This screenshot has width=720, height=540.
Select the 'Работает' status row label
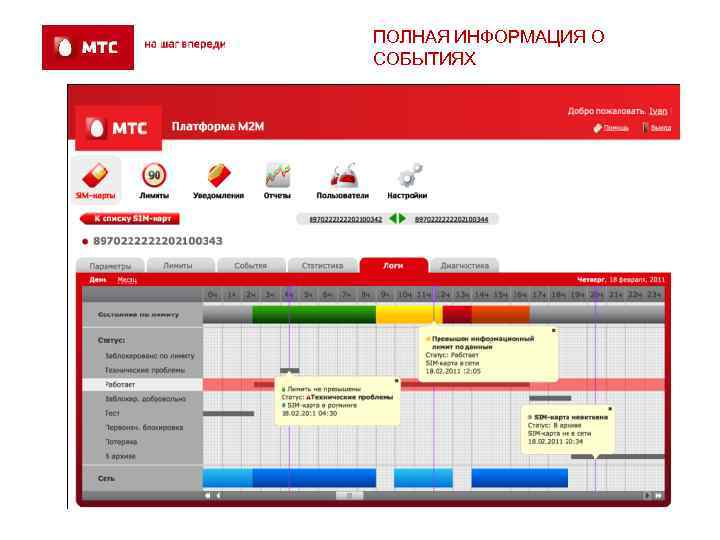pos(120,384)
